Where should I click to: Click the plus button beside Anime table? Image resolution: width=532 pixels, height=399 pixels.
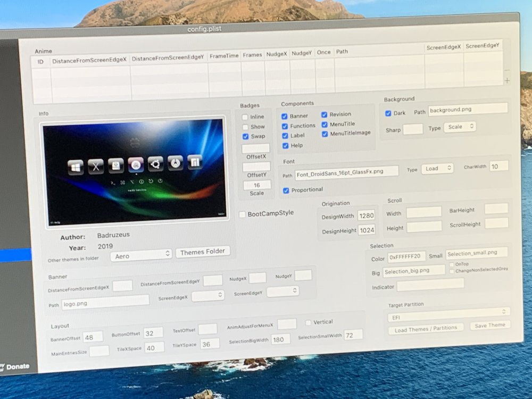[507, 81]
